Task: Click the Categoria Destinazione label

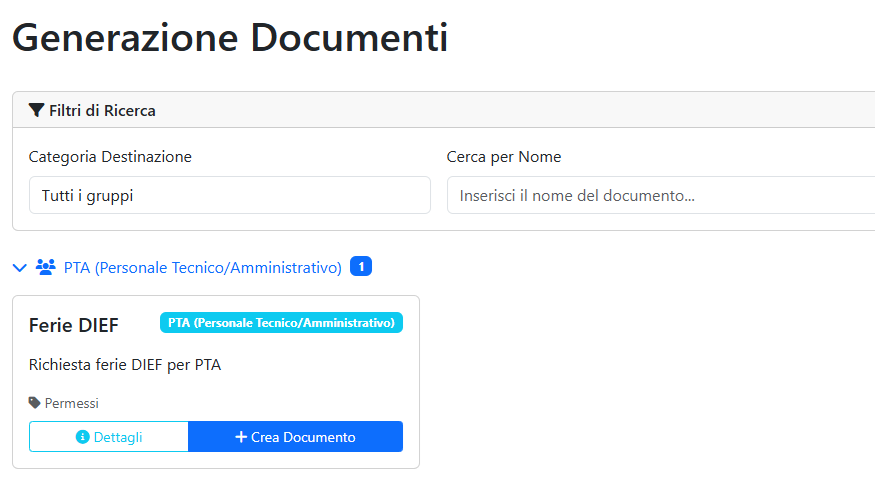Action: tap(110, 157)
